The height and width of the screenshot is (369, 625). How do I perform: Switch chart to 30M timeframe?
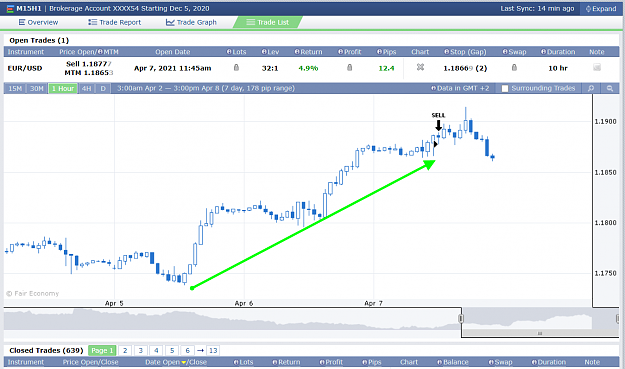click(37, 88)
